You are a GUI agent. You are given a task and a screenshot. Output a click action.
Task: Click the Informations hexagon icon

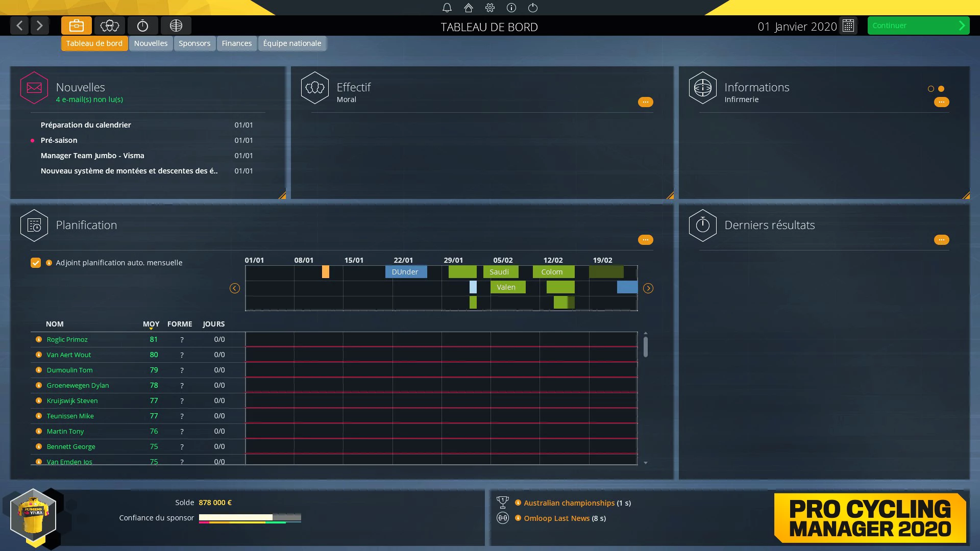[703, 88]
